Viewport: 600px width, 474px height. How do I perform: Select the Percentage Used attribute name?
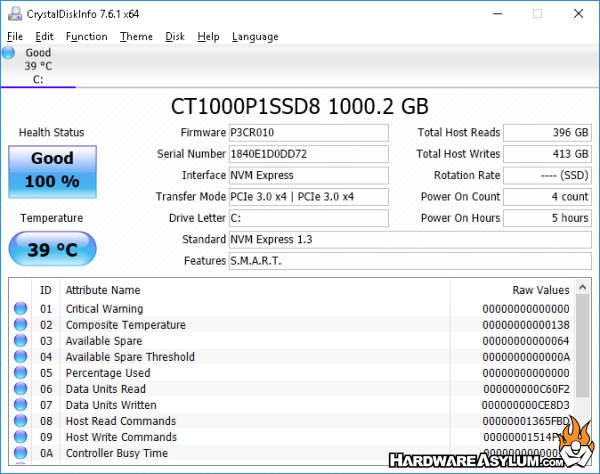tap(108, 373)
